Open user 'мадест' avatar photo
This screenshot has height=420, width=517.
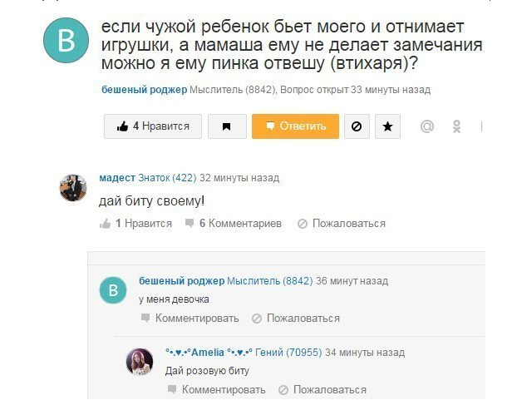[x=73, y=188]
